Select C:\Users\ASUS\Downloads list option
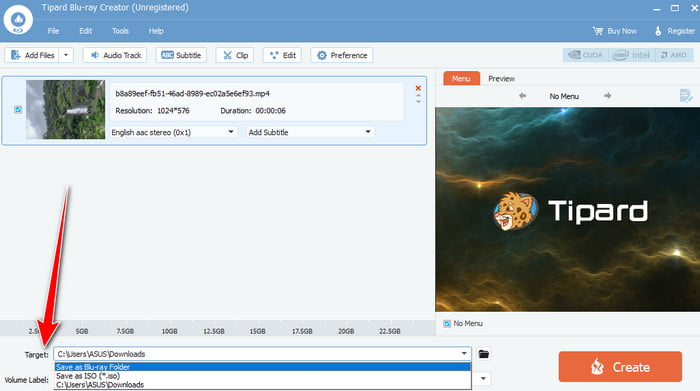This screenshot has height=391, width=700. [262, 384]
